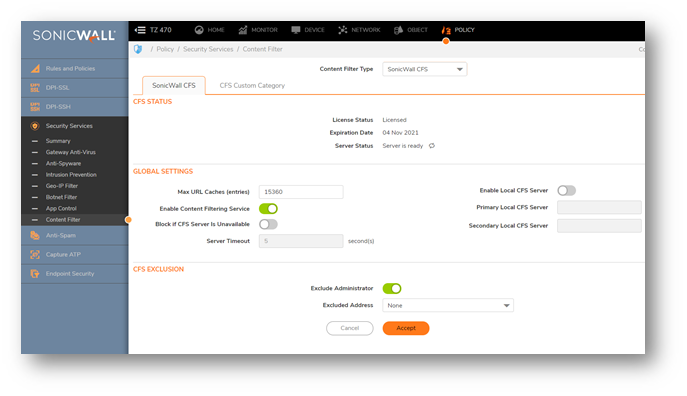
Task: Open the DEVICE section
Action: coord(308,30)
